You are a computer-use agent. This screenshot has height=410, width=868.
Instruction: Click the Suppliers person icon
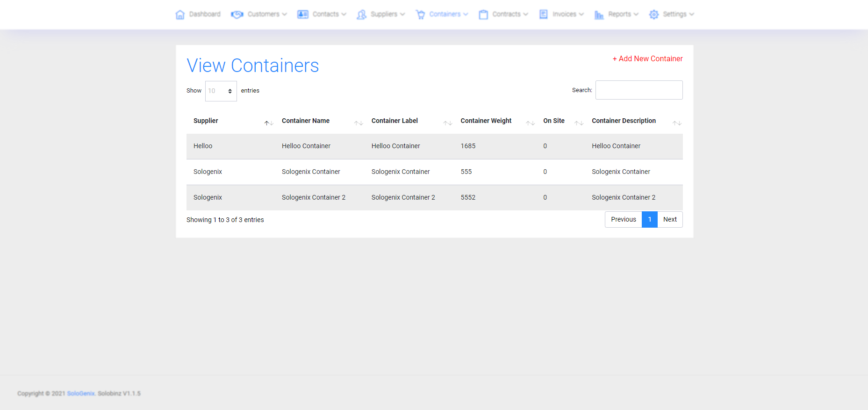tap(361, 14)
